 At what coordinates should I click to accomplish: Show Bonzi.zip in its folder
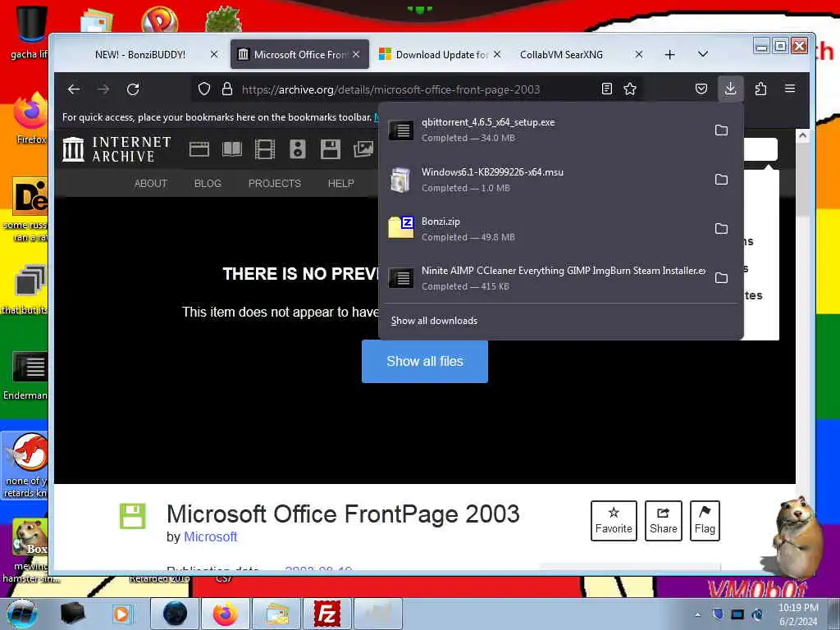coord(722,229)
